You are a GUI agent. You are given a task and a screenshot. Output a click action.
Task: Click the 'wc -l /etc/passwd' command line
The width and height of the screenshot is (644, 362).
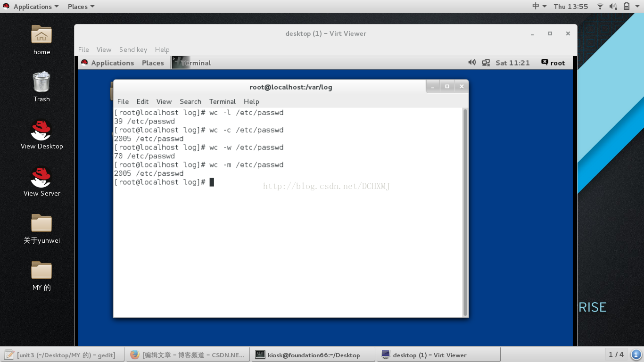tap(246, 113)
